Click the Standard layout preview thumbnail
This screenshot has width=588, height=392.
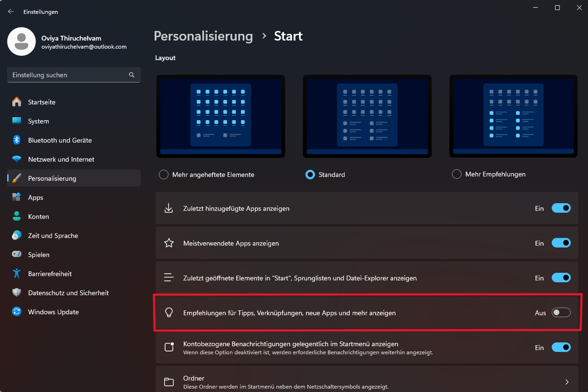pyautogui.click(x=367, y=116)
